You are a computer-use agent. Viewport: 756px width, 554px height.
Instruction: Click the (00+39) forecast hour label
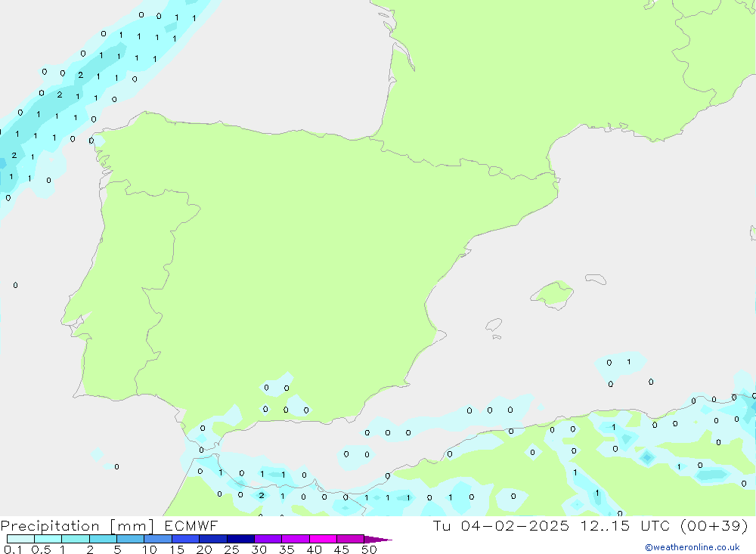[x=713, y=525]
